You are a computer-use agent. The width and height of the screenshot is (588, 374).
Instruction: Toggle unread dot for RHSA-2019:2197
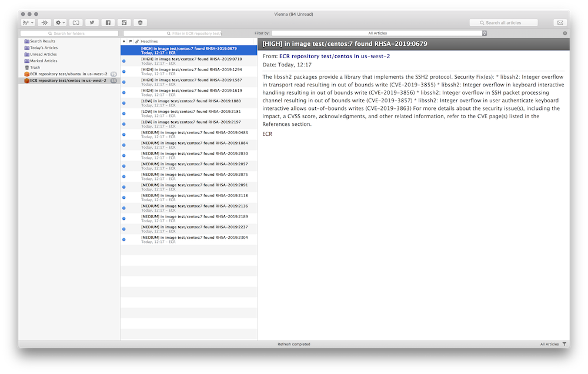123,124
